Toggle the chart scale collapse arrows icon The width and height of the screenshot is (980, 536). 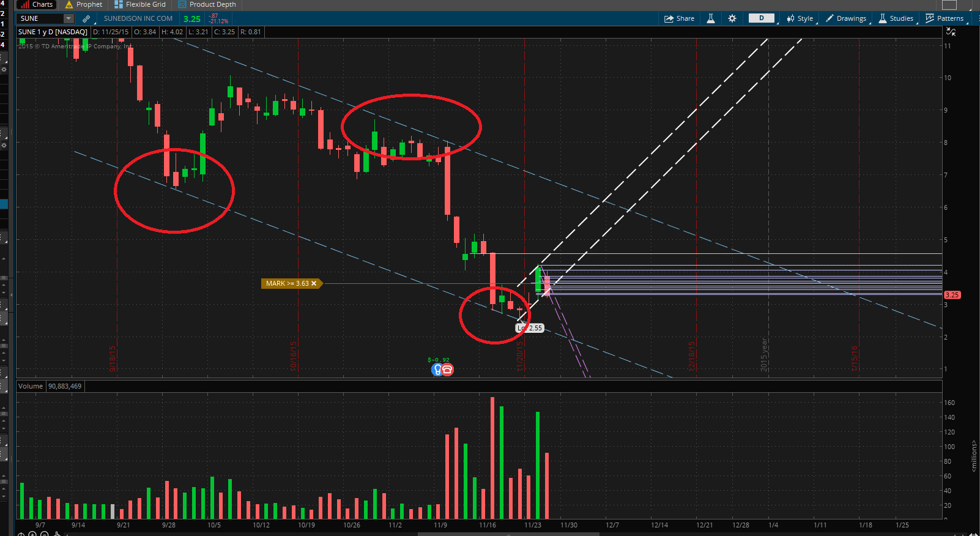pos(951,32)
